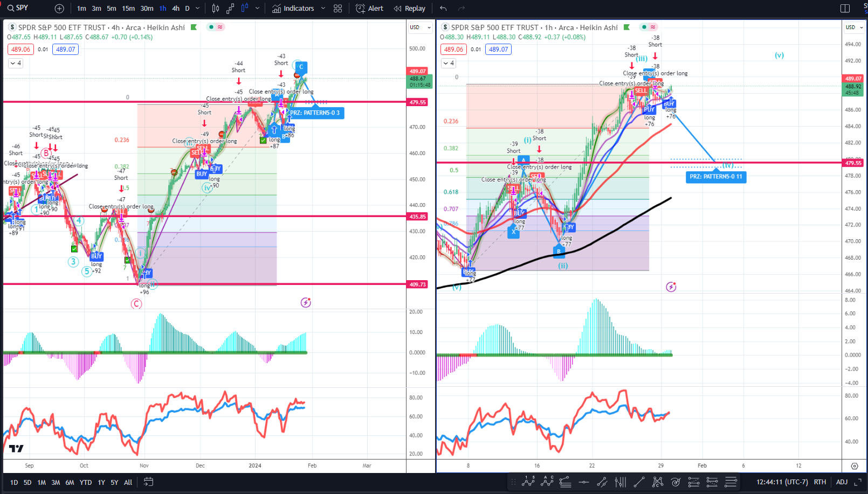Select the 6M date range
868x494 pixels.
[x=70, y=482]
